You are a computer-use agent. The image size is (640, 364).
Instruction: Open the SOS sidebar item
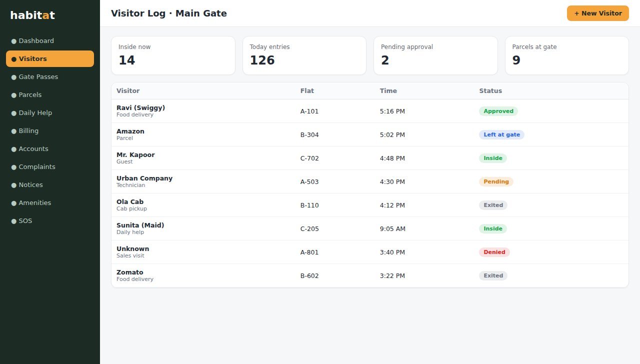tap(50, 221)
